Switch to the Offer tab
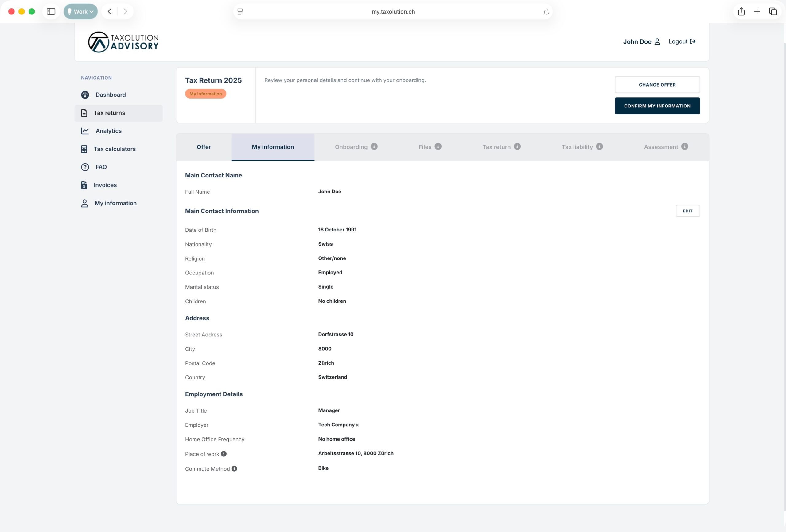The image size is (786, 532). [x=204, y=147]
